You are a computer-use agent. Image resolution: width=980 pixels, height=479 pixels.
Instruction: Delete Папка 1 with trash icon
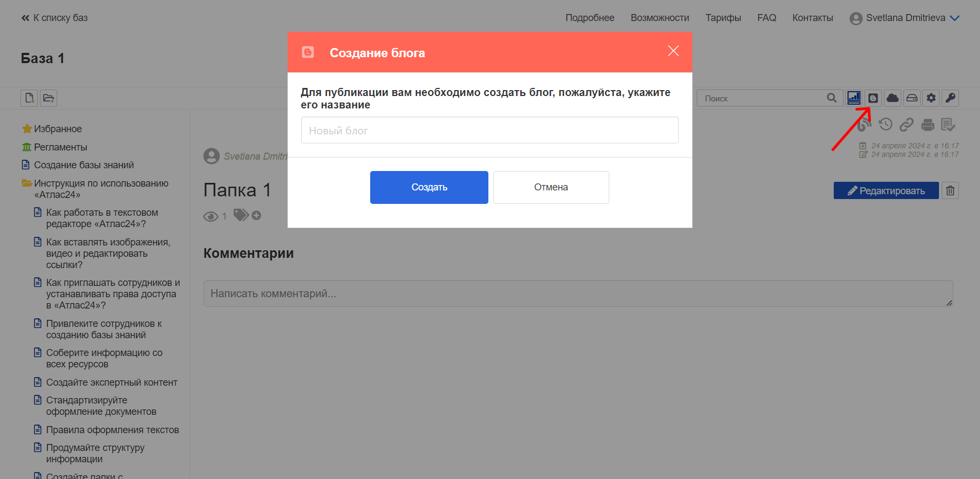pyautogui.click(x=950, y=190)
